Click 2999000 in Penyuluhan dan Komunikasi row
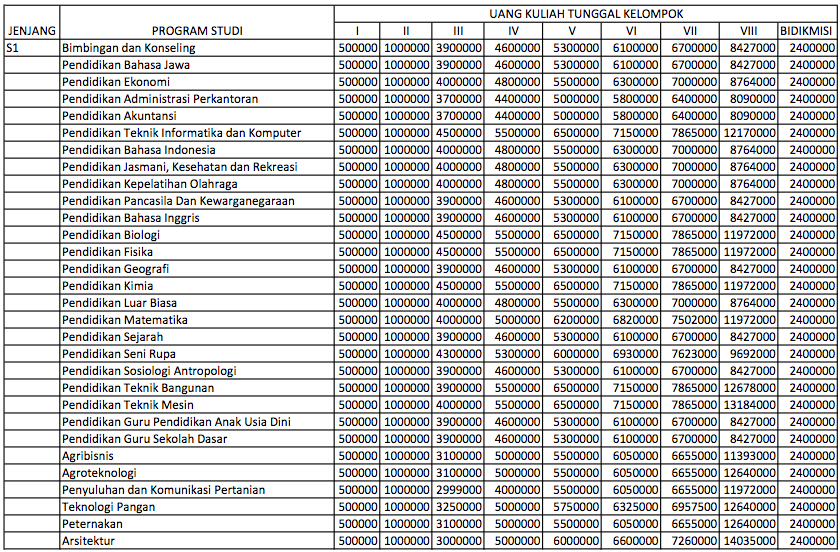The width and height of the screenshot is (840, 552). tap(459, 490)
